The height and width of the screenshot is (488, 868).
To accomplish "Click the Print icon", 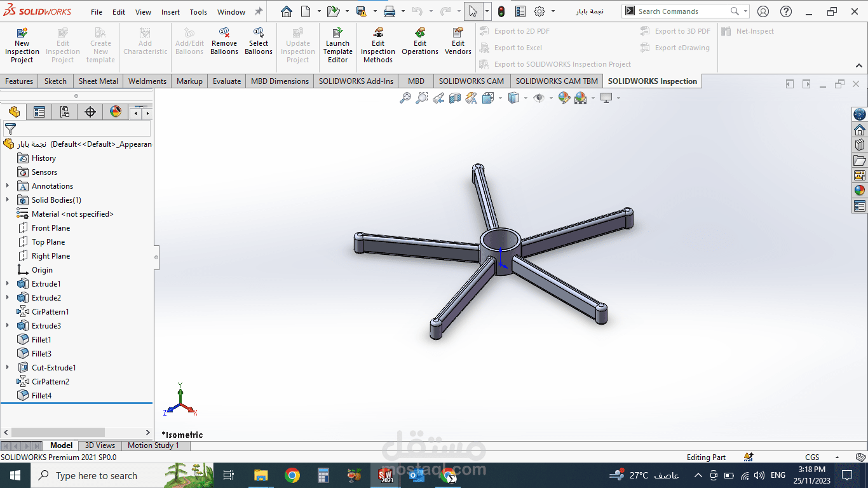I will pyautogui.click(x=390, y=11).
